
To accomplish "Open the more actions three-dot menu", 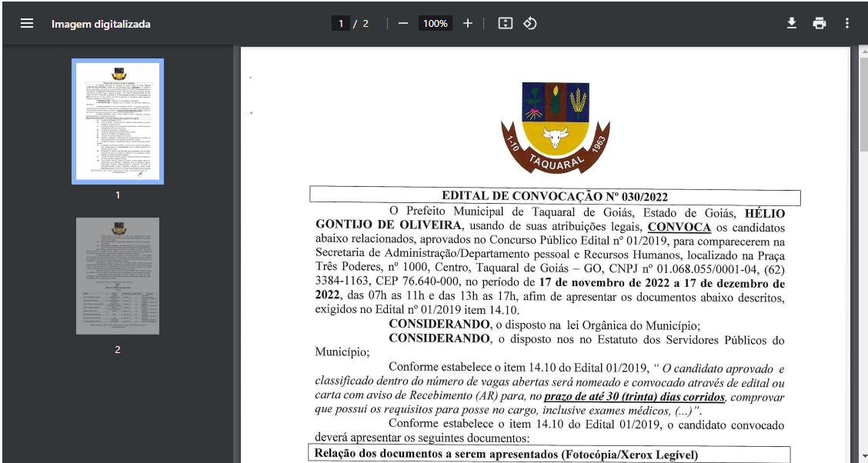I will pos(847,23).
